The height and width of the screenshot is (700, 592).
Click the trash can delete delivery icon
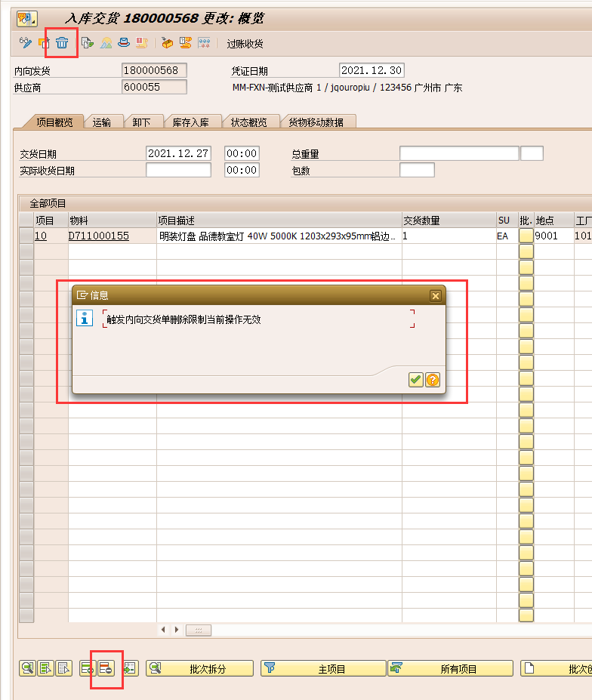(62, 43)
